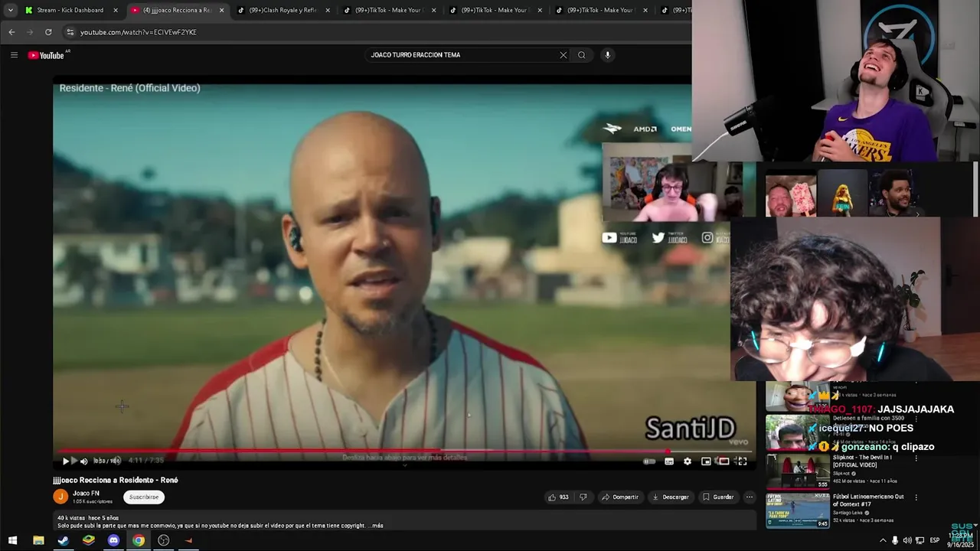Click the Detienen a familia video thumbnail
Image resolution: width=980 pixels, height=551 pixels.
[x=797, y=432]
